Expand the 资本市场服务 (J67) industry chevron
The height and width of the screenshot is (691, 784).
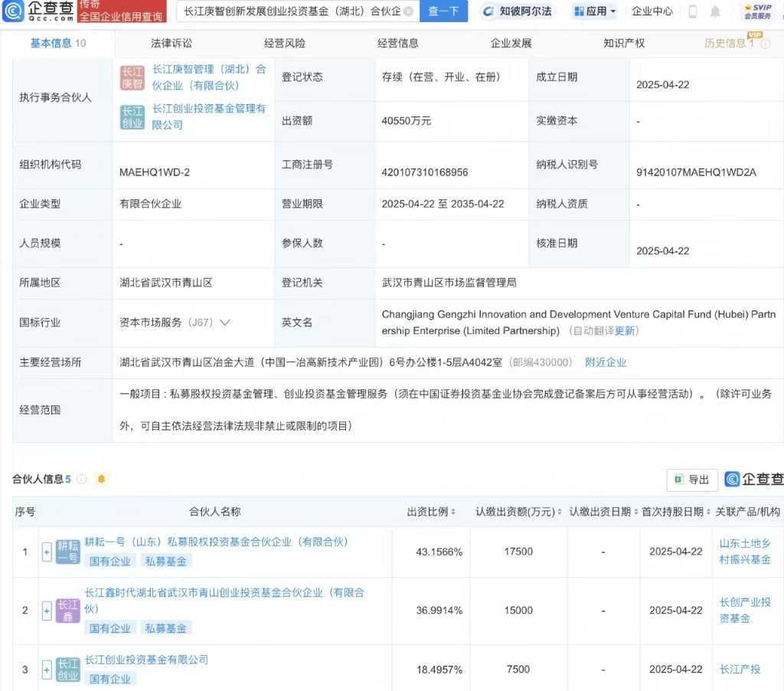point(224,323)
